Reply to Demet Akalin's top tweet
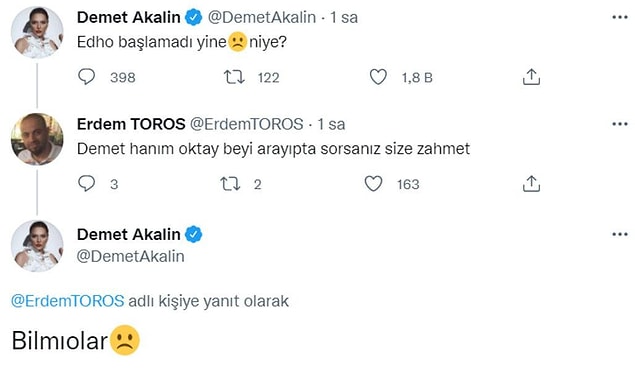Viewport: 635px width, 373px height. (x=86, y=77)
